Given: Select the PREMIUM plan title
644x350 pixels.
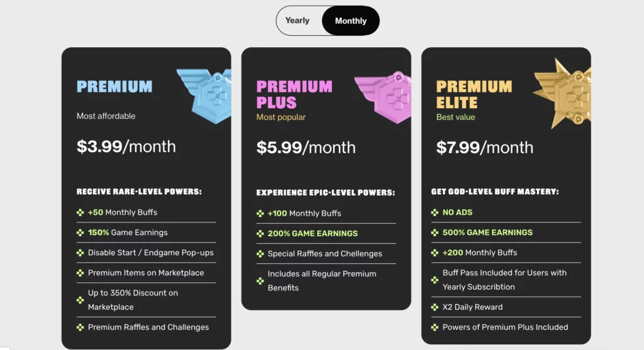Looking at the screenshot, I should click(x=114, y=87).
